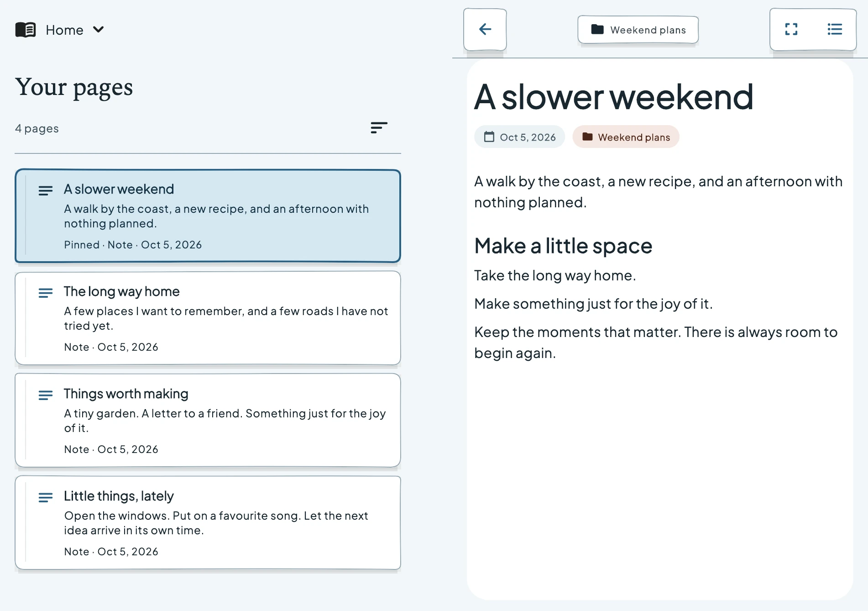Viewport: 868px width, 611px height.
Task: Click the Oct 5, 2026 date chip
Action: point(519,137)
